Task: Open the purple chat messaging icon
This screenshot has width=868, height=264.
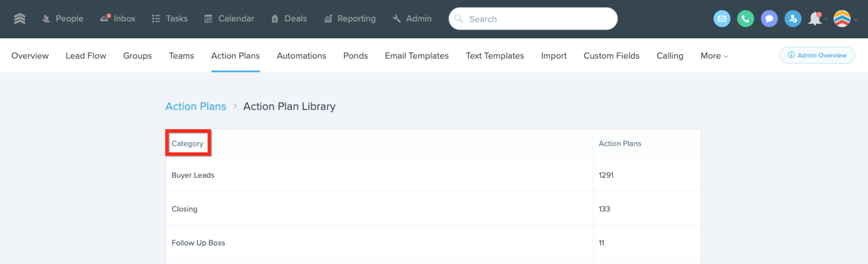Action: (769, 19)
